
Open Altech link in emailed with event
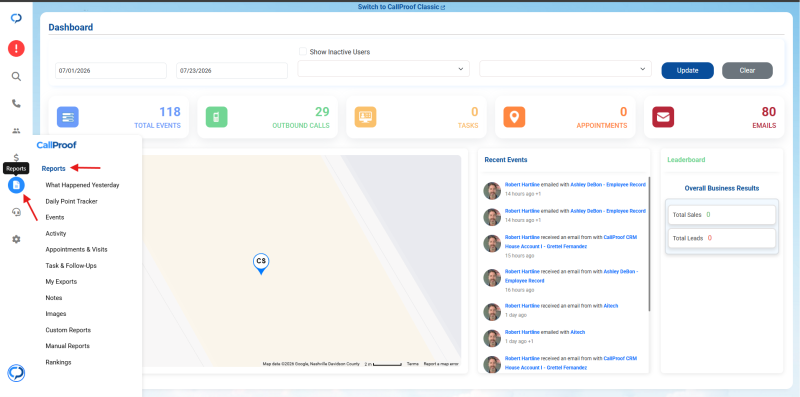coord(578,332)
